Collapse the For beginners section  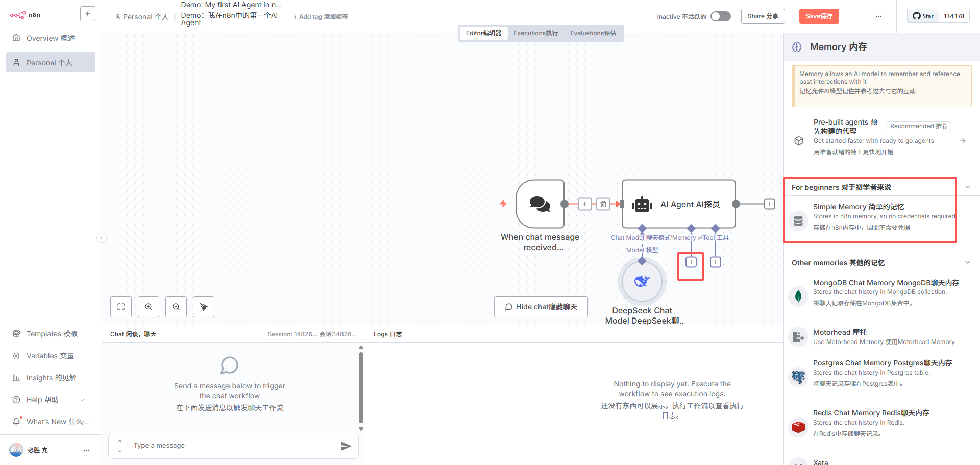(968, 187)
